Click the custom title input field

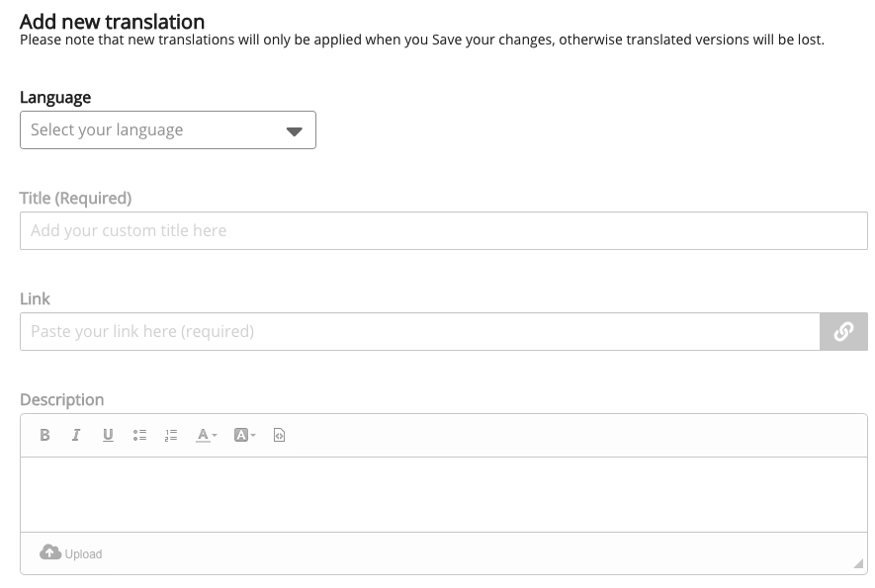443,231
